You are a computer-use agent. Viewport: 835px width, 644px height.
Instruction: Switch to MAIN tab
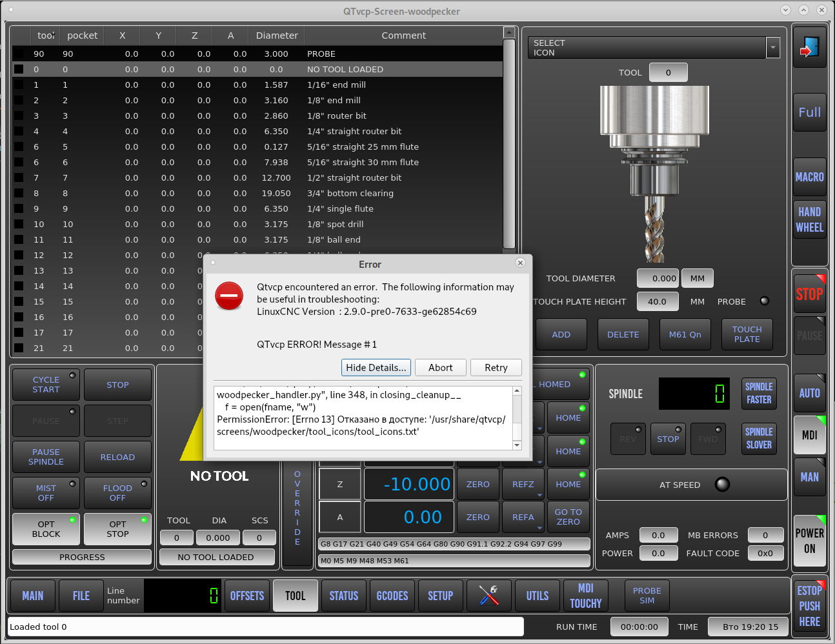pos(32,596)
